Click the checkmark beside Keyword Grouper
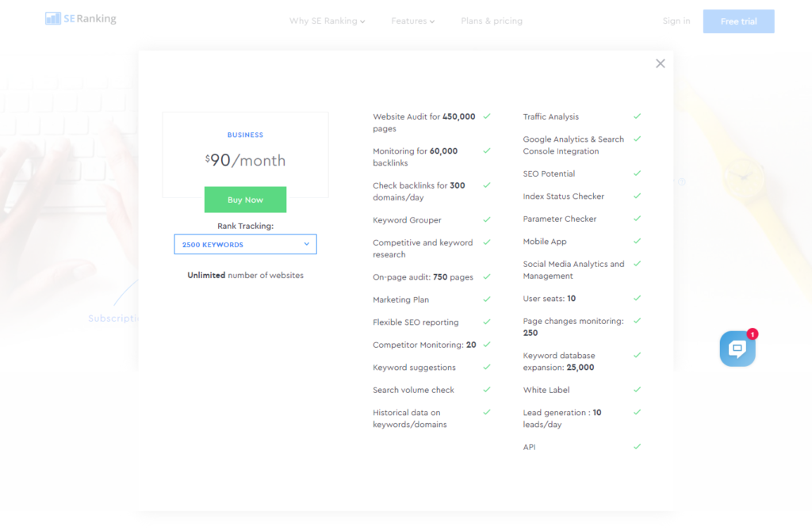 (487, 219)
